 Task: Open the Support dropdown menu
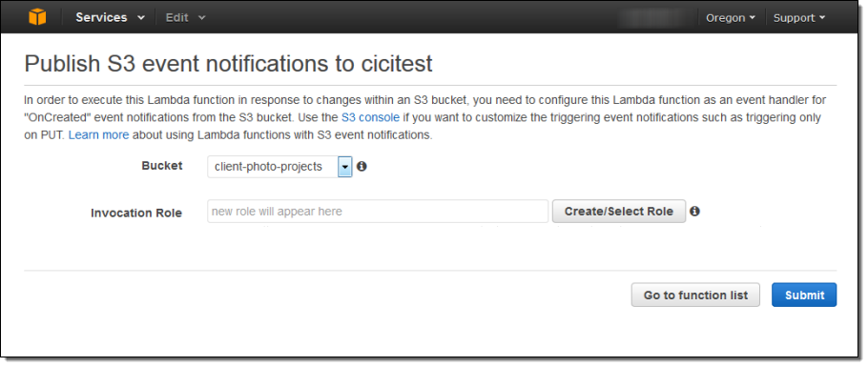(x=798, y=18)
